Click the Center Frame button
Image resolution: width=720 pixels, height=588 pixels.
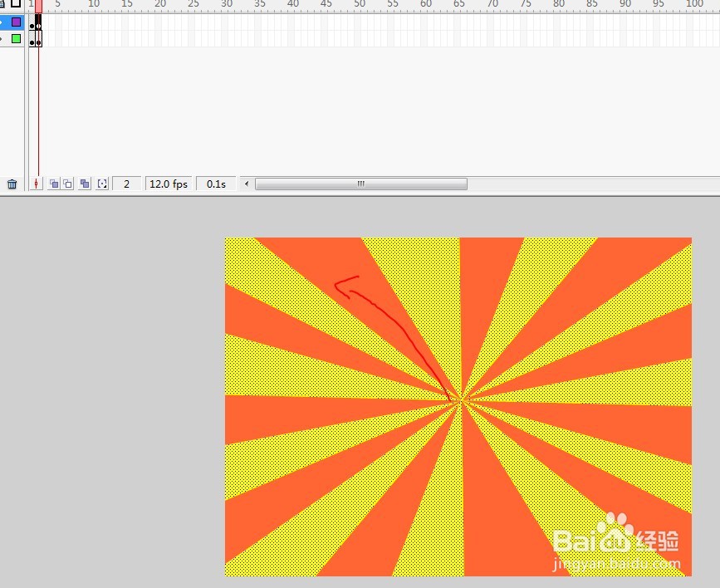coord(36,184)
